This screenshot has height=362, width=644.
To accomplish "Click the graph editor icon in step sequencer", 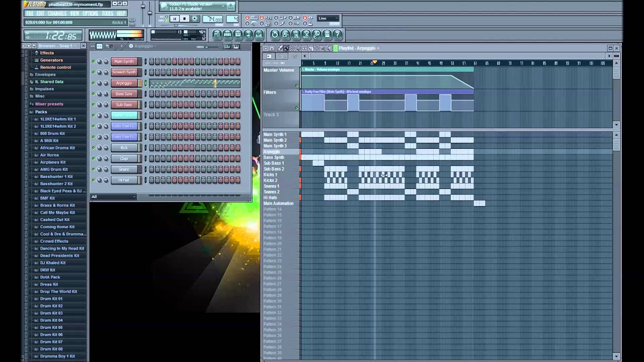I will tap(227, 47).
